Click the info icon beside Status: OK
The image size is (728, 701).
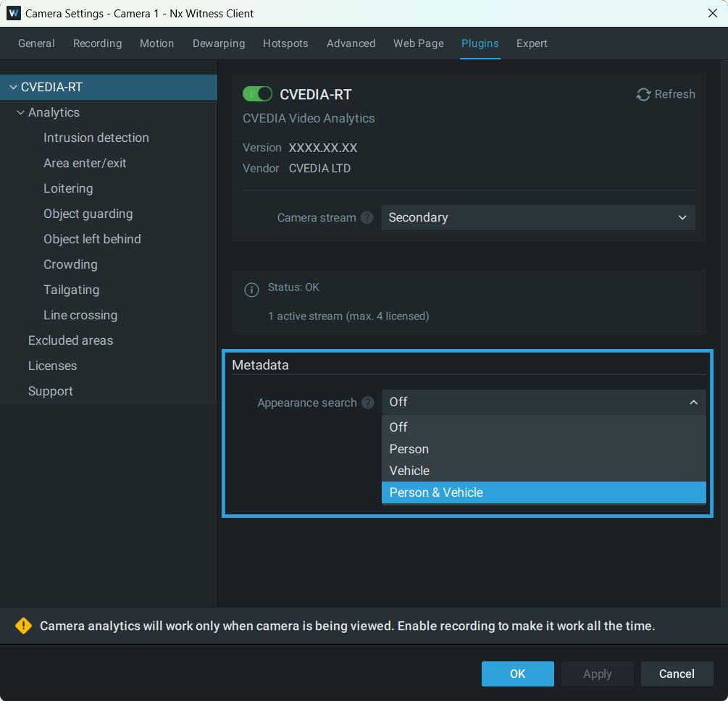pos(251,290)
